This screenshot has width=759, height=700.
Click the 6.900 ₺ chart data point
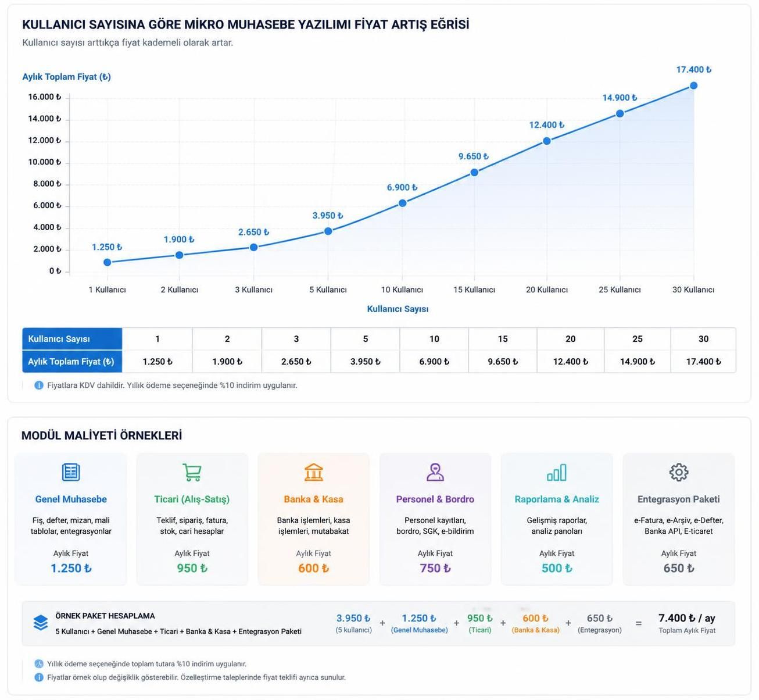coord(403,203)
